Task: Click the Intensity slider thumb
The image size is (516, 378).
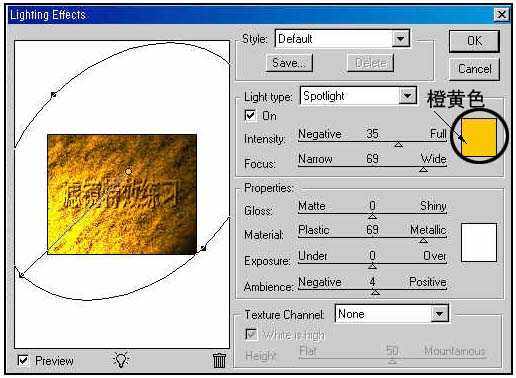Action: [x=398, y=144]
